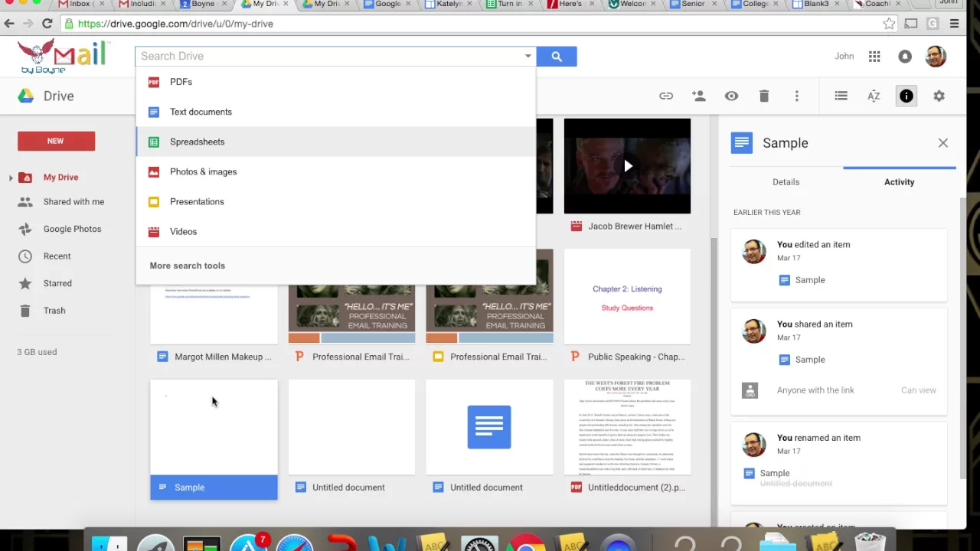This screenshot has height=551, width=980.
Task: Click the preview eye icon
Action: point(731,96)
